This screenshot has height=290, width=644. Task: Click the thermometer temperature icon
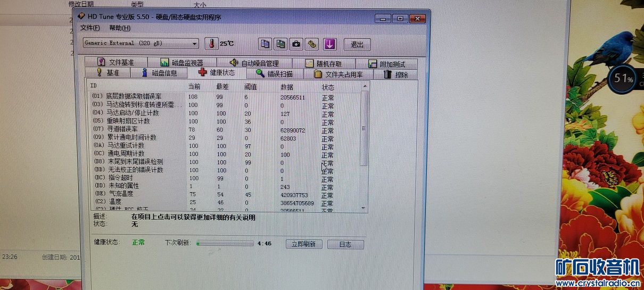click(211, 44)
